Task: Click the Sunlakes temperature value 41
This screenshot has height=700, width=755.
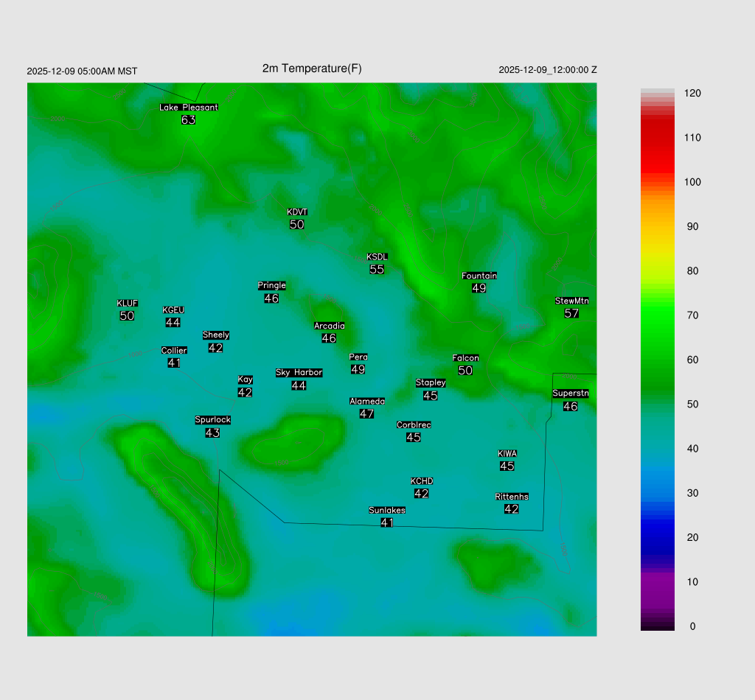Action: click(x=387, y=522)
